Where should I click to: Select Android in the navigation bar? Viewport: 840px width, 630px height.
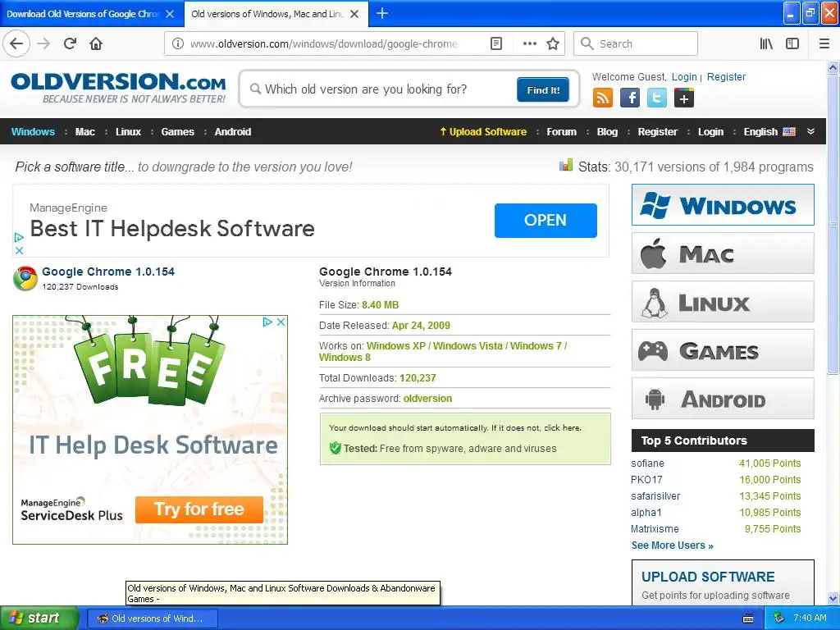[232, 132]
